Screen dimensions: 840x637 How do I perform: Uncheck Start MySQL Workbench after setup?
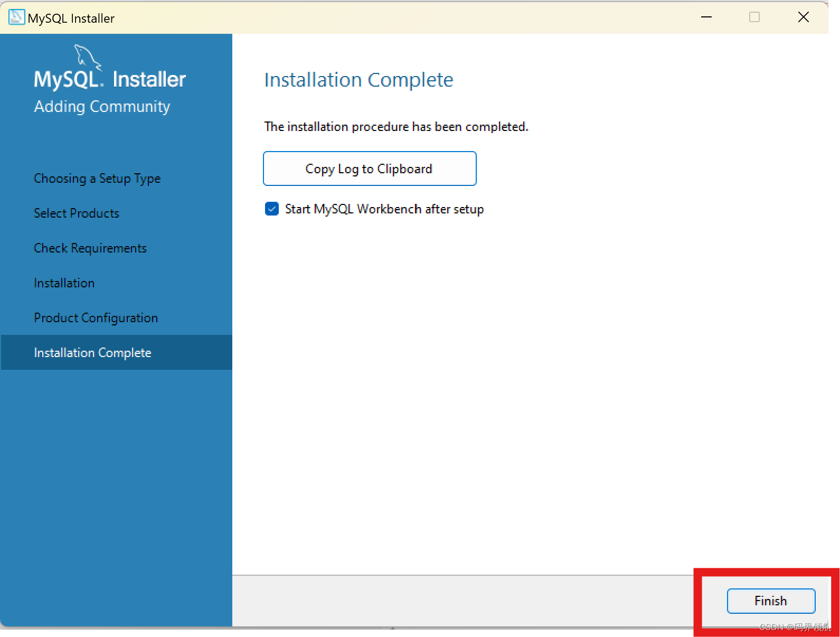272,209
